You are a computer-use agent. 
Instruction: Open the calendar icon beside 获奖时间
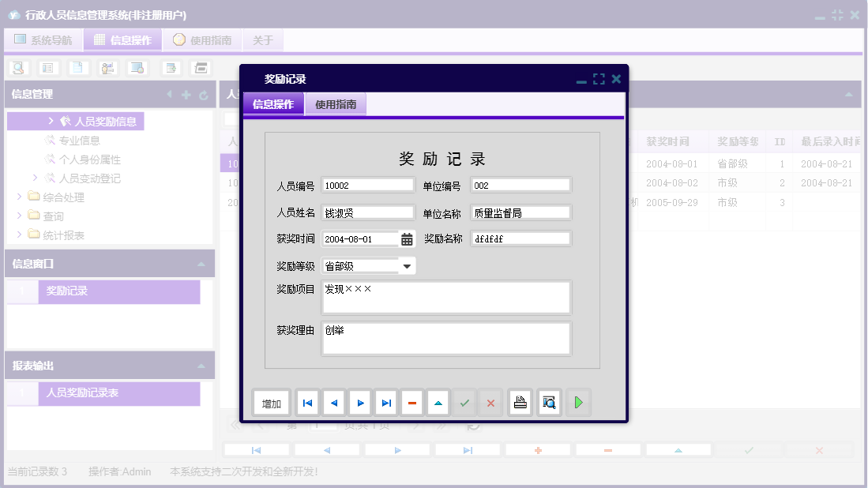[x=408, y=238]
